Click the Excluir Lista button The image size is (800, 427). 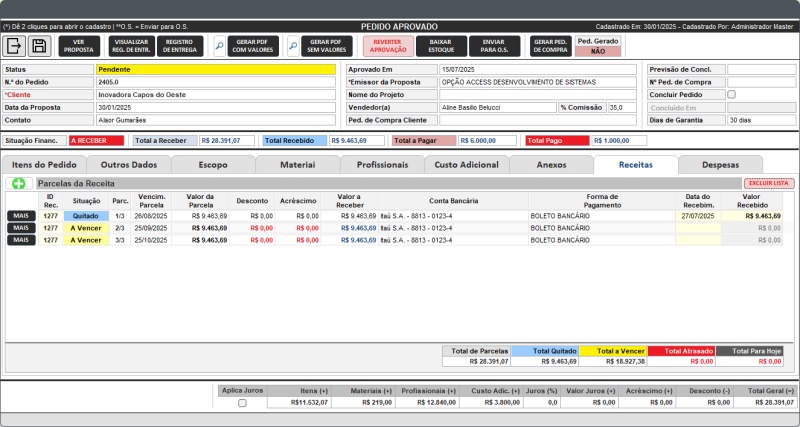click(768, 184)
